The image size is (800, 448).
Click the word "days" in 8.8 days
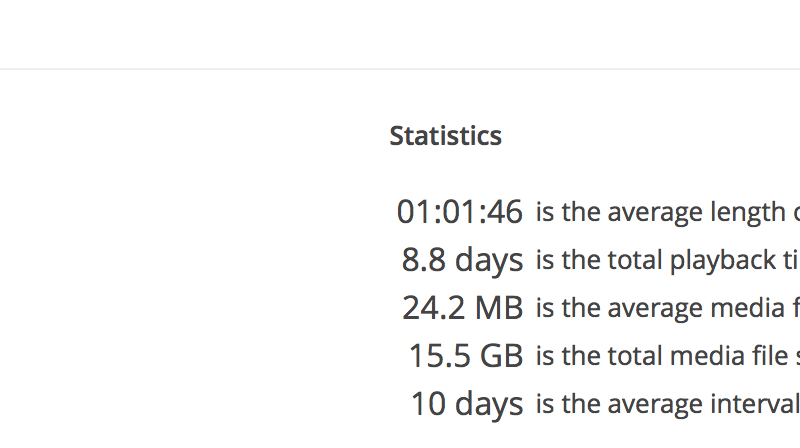click(x=489, y=260)
